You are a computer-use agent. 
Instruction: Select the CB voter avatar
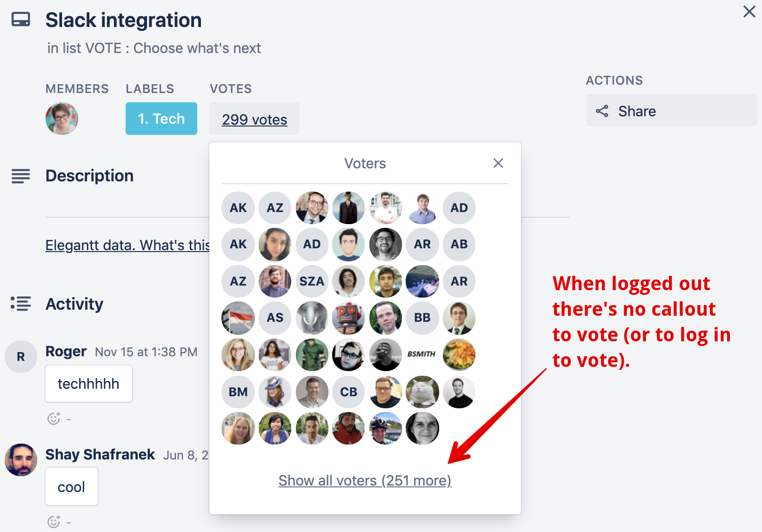pos(348,392)
